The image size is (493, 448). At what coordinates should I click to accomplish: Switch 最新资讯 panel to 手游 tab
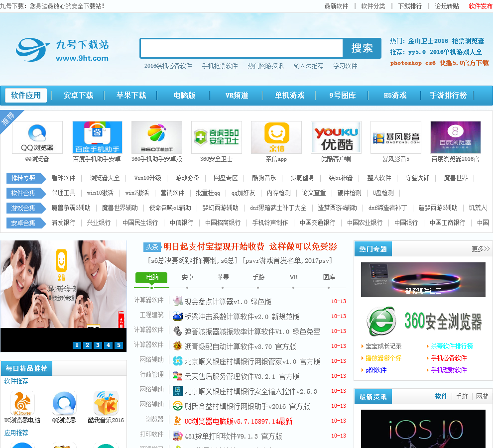click(462, 396)
